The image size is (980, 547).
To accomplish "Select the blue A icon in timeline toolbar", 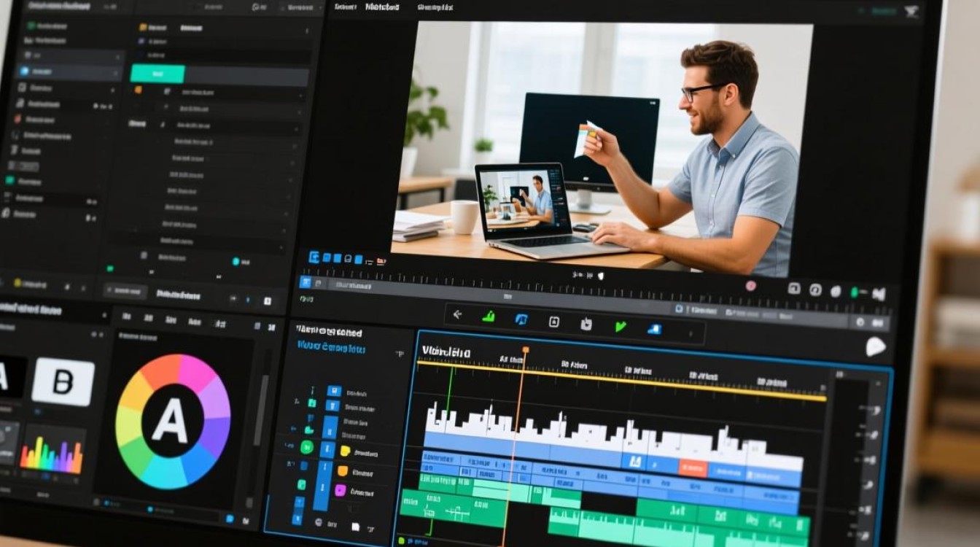I will point(521,319).
